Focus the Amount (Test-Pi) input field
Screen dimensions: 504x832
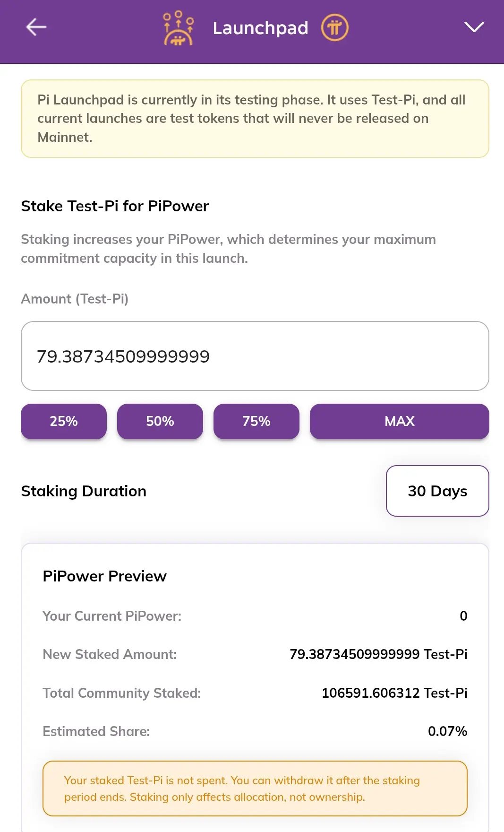point(255,356)
